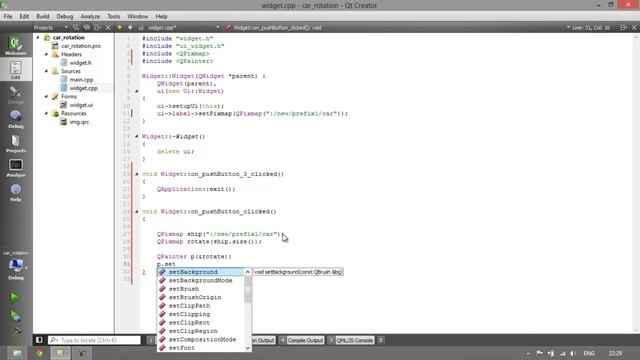Open output pane number one
This screenshot has height=360, width=640.
click(151, 340)
